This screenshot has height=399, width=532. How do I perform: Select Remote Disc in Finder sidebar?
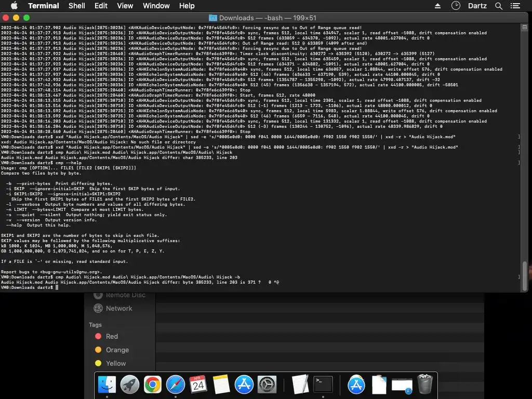[119, 295]
